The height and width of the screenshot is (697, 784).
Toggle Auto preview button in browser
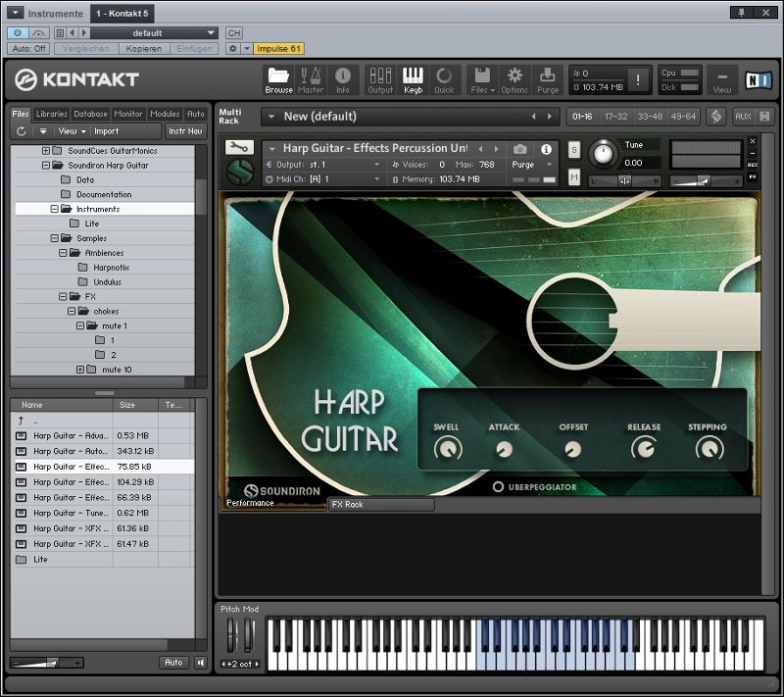pyautogui.click(x=173, y=662)
